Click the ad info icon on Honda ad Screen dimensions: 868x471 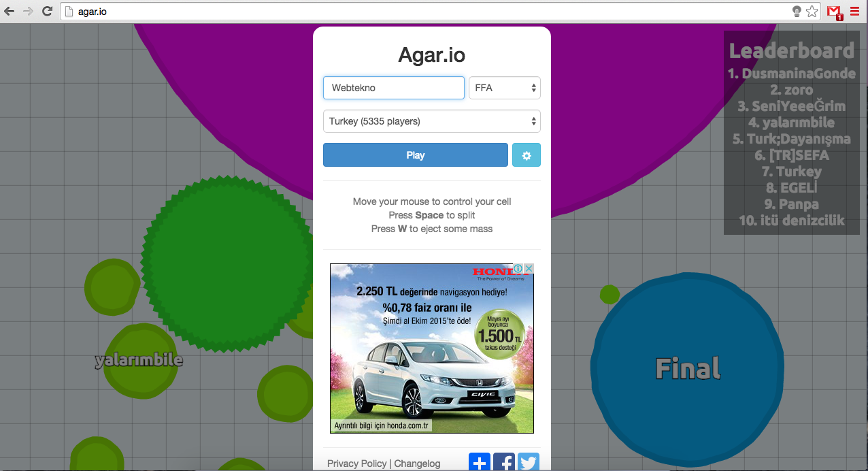[x=518, y=269]
